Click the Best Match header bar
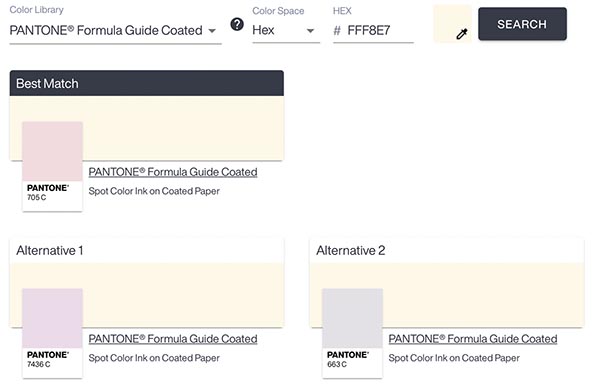The width and height of the screenshot is (600, 387). [x=147, y=83]
